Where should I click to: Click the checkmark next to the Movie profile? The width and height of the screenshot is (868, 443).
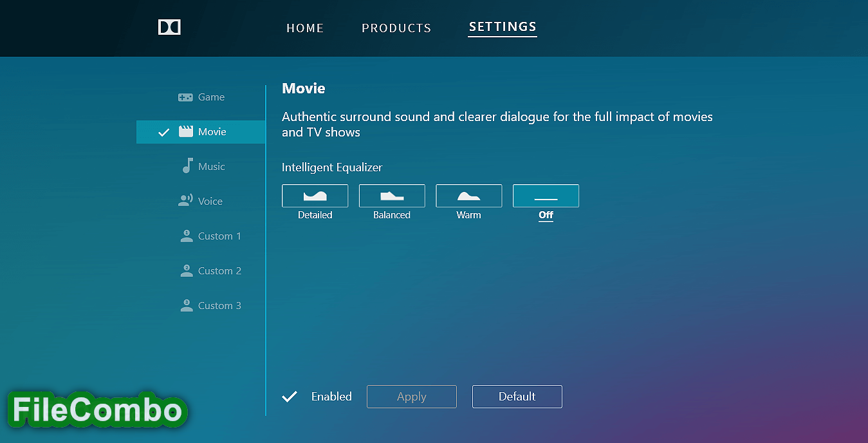(x=163, y=131)
